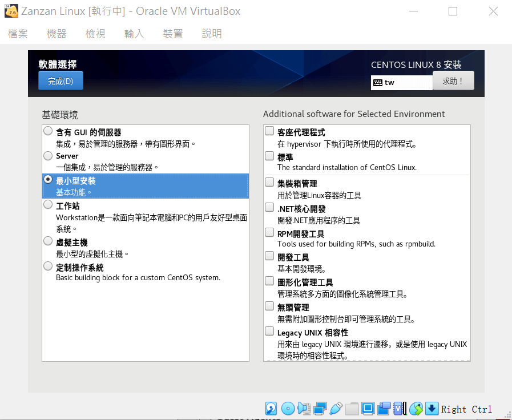This screenshot has height=420, width=512.
Task: Open the '裝置' Devices menu
Action: [173, 34]
